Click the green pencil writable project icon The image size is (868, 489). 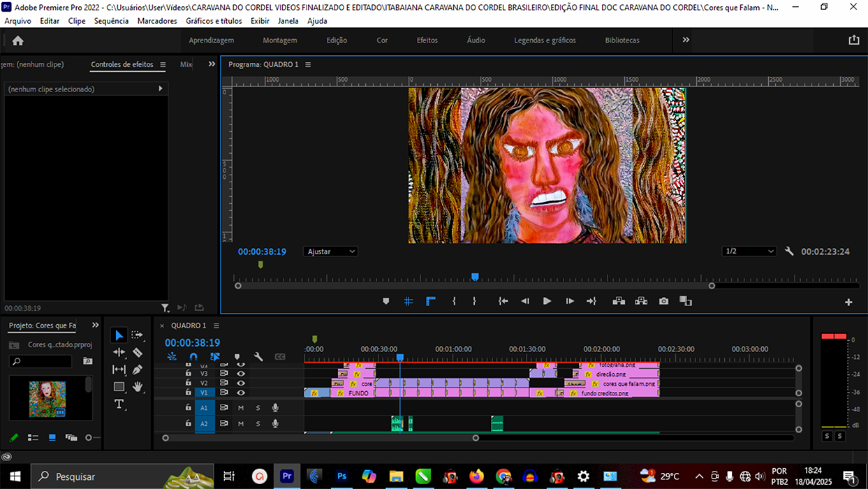pyautogui.click(x=13, y=438)
